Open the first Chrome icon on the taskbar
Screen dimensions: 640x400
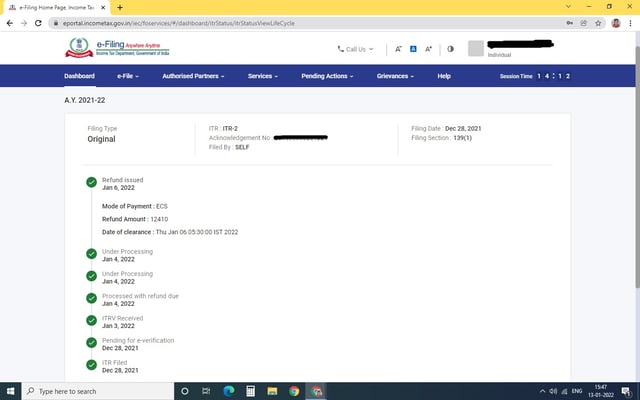pos(294,391)
